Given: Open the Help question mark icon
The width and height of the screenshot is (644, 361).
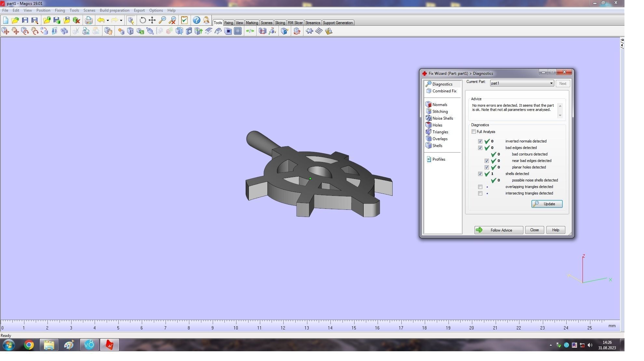Looking at the screenshot, I should pos(196,20).
